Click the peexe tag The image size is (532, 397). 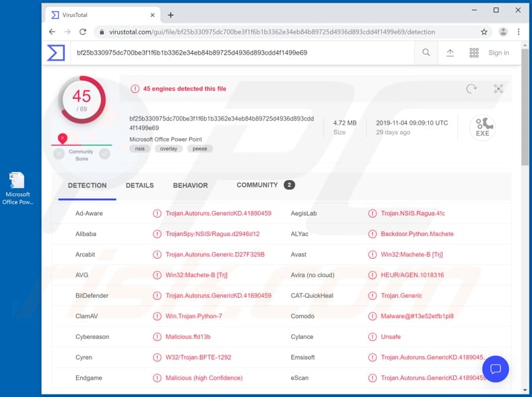[x=200, y=149]
